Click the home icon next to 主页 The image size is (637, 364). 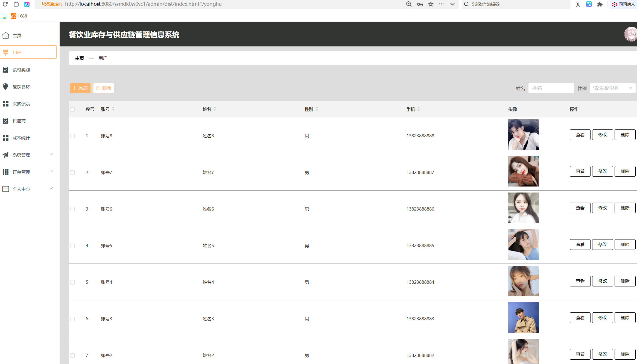(5, 35)
